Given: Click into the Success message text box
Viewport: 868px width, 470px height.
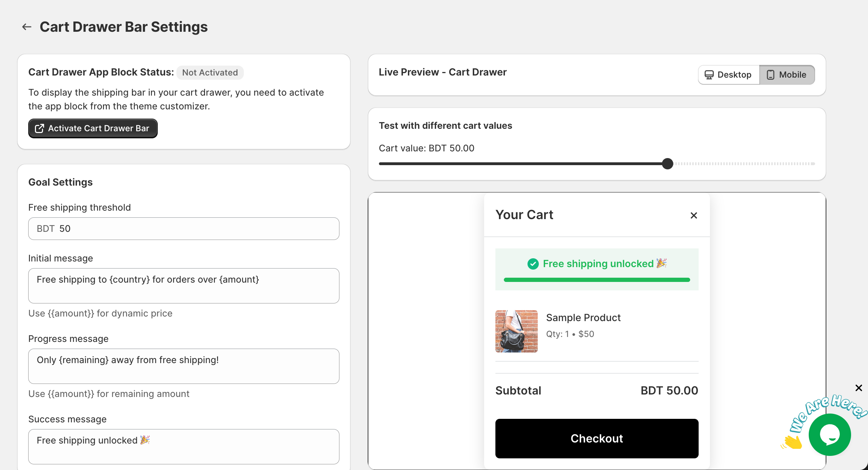Looking at the screenshot, I should coord(184,447).
